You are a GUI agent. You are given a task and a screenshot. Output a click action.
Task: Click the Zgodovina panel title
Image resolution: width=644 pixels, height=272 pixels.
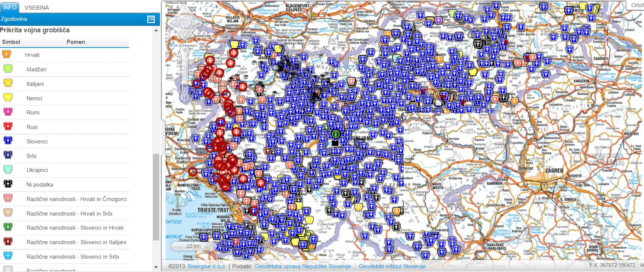pos(14,19)
